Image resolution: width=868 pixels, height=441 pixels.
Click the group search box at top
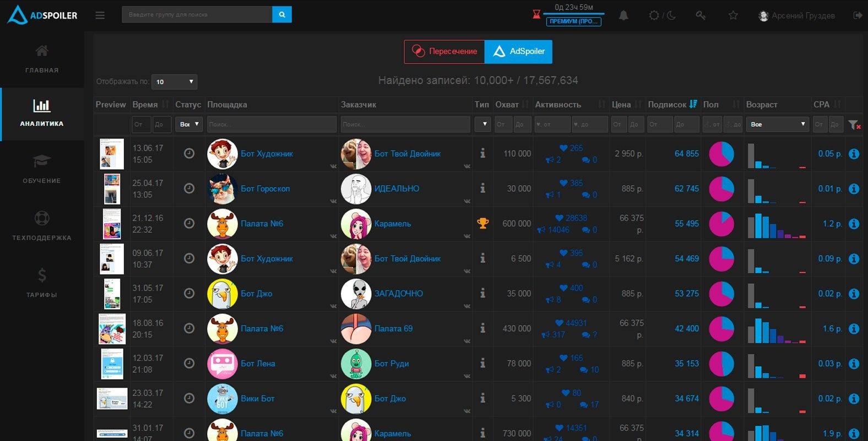[x=197, y=15]
